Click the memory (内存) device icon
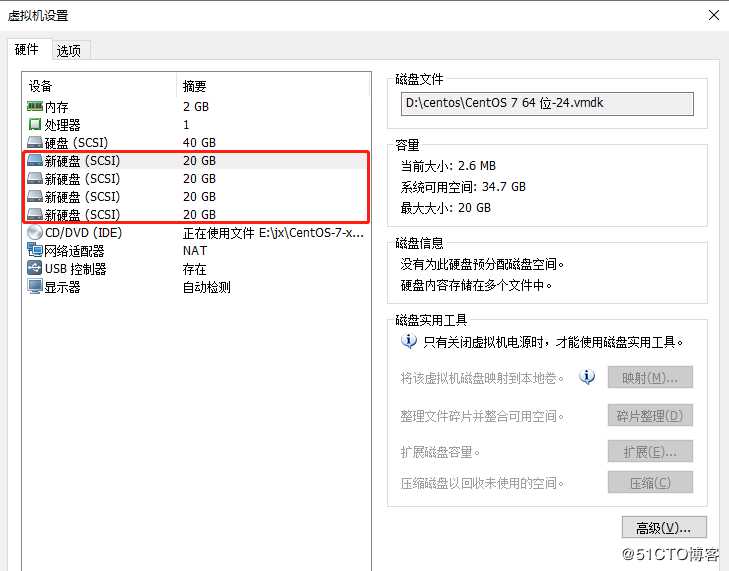The width and height of the screenshot is (729, 571). pos(35,106)
